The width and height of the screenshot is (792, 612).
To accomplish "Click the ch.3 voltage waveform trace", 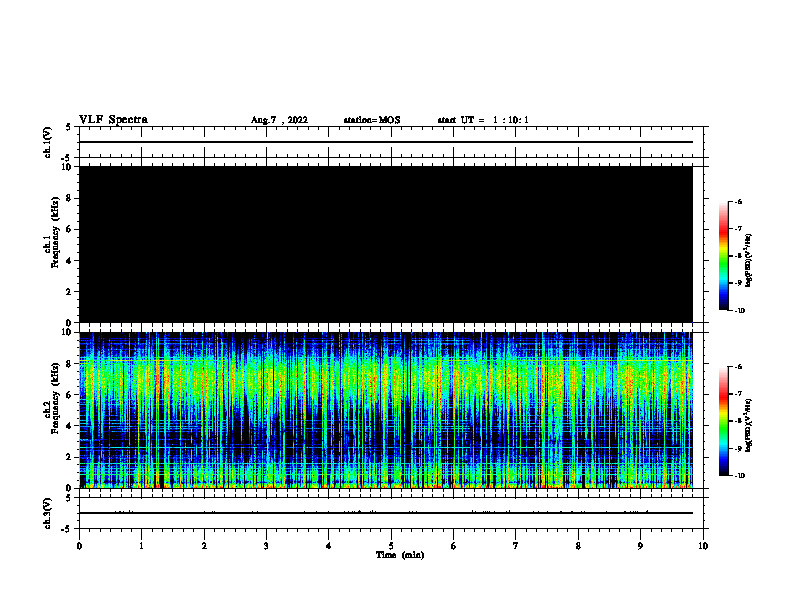I will click(386, 513).
